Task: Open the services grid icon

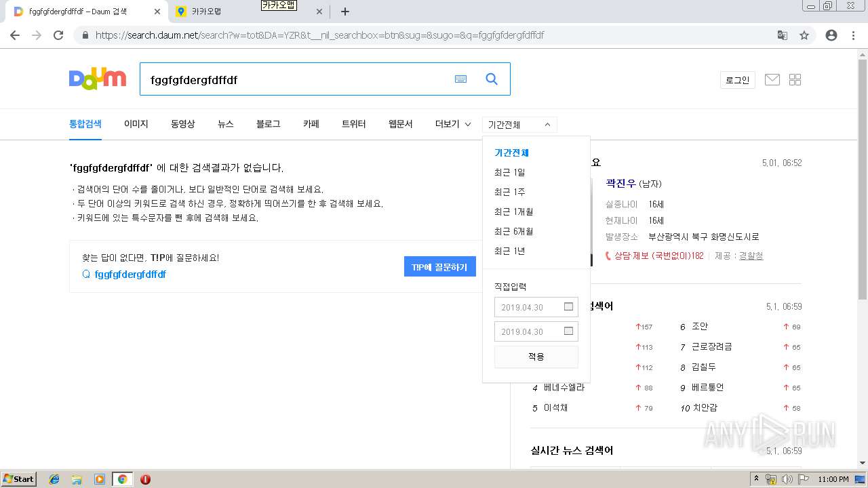Action: [795, 79]
